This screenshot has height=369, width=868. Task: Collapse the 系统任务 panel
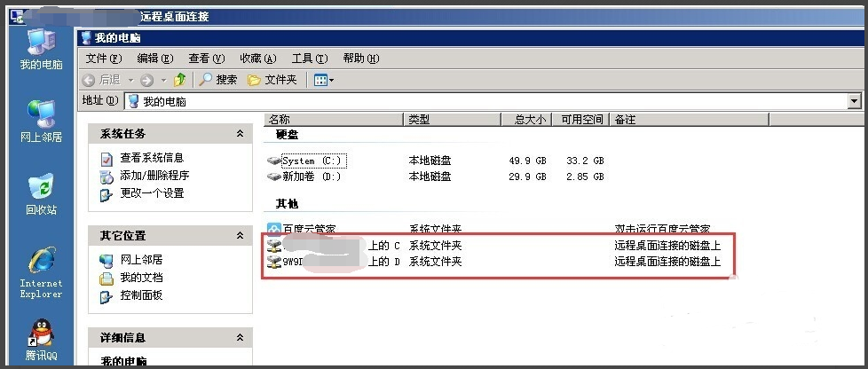pos(240,134)
